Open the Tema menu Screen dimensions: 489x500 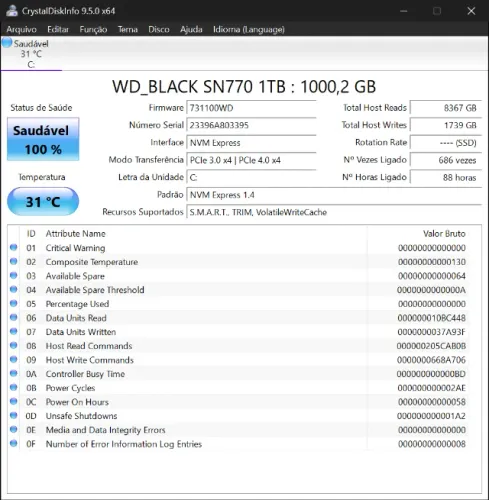[128, 30]
